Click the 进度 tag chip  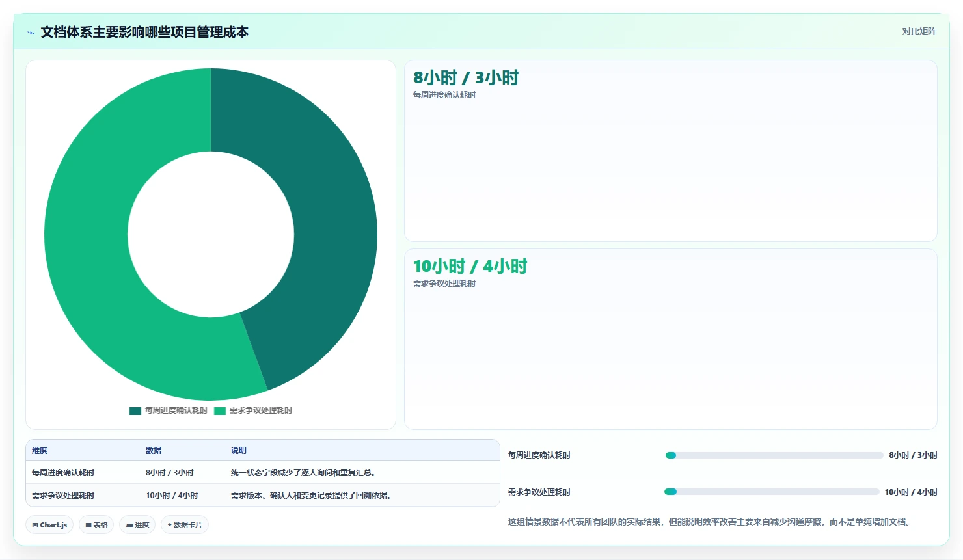[x=137, y=525]
